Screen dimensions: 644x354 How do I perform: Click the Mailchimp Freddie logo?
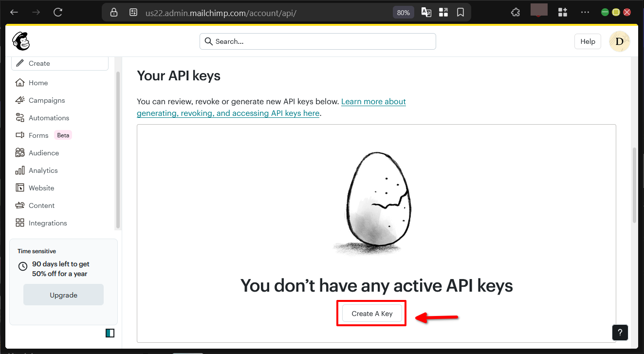point(20,41)
